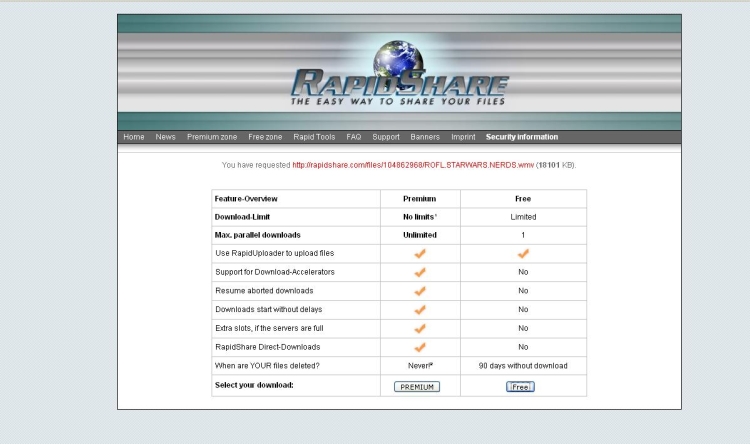This screenshot has height=444, width=750.
Task: Click Premium checkmark for Download-Accelerators row
Action: click(420, 272)
